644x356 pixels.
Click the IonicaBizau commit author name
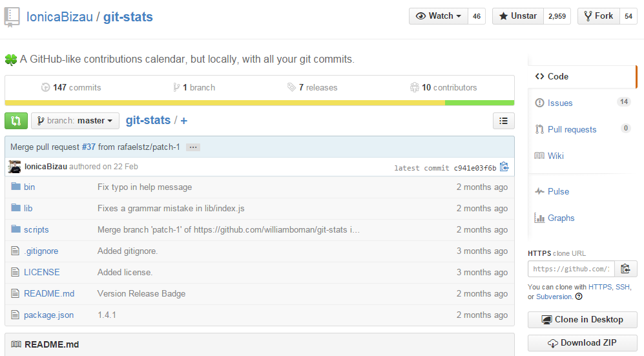click(x=46, y=167)
